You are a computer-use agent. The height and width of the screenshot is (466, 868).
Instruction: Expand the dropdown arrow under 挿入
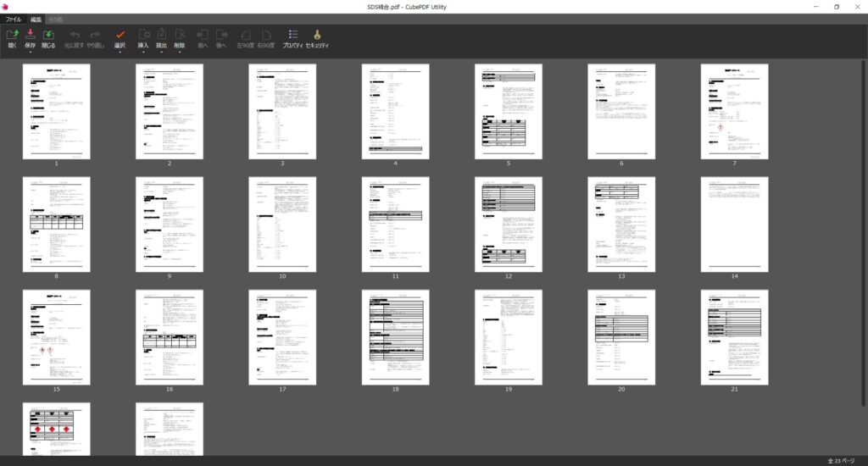[143, 53]
